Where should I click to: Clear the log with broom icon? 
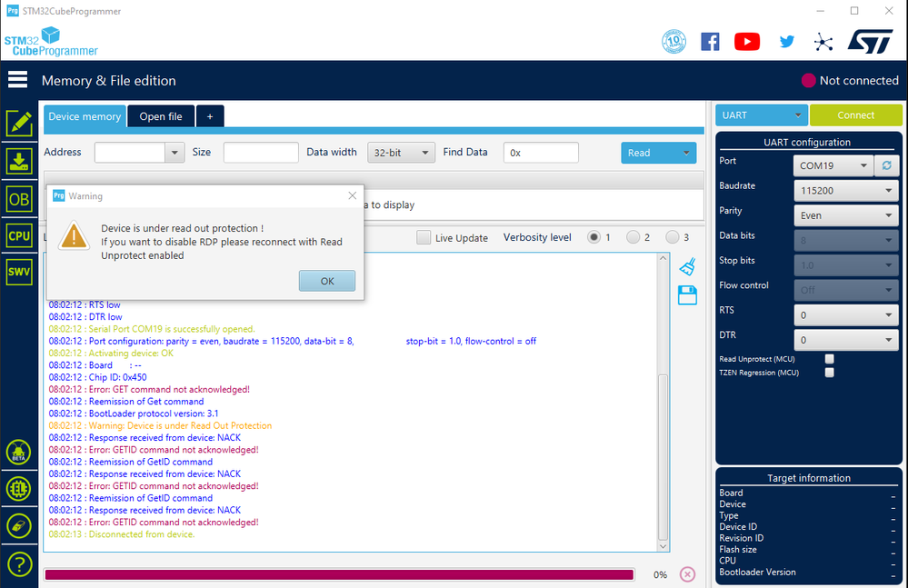point(687,267)
